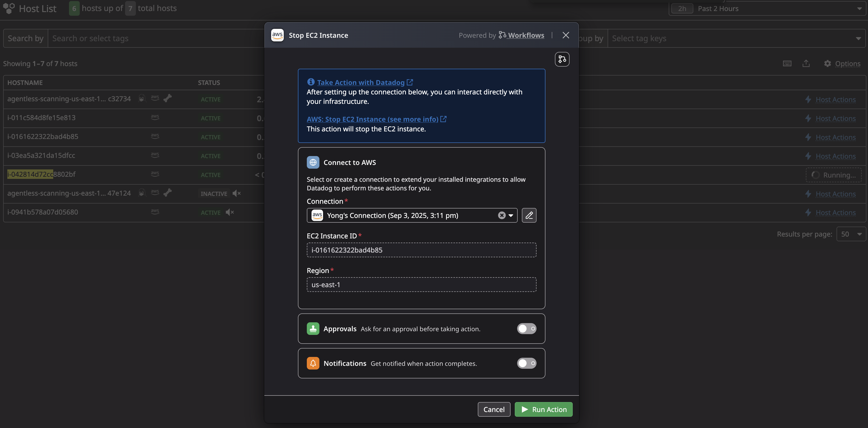Click the Cancel button

coord(494,409)
